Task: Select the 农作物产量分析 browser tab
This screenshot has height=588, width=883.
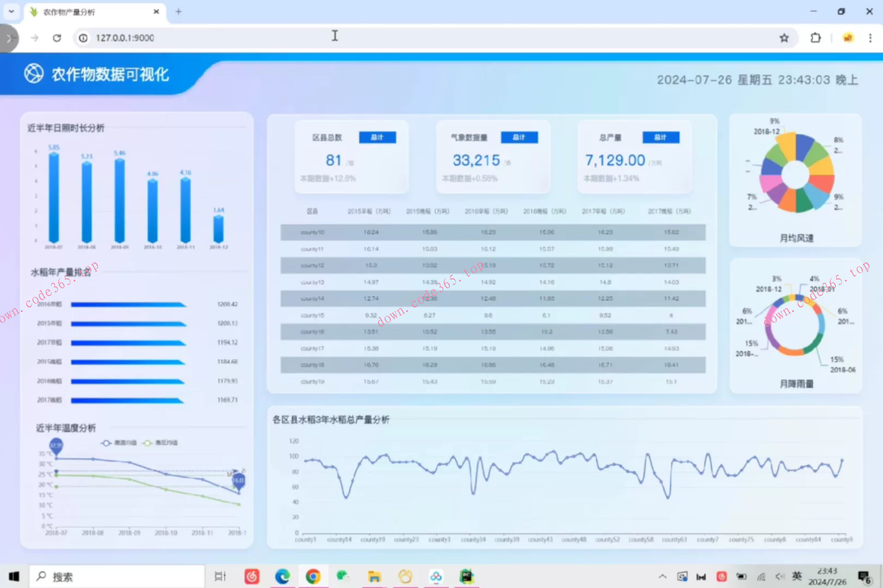Action: point(87,11)
